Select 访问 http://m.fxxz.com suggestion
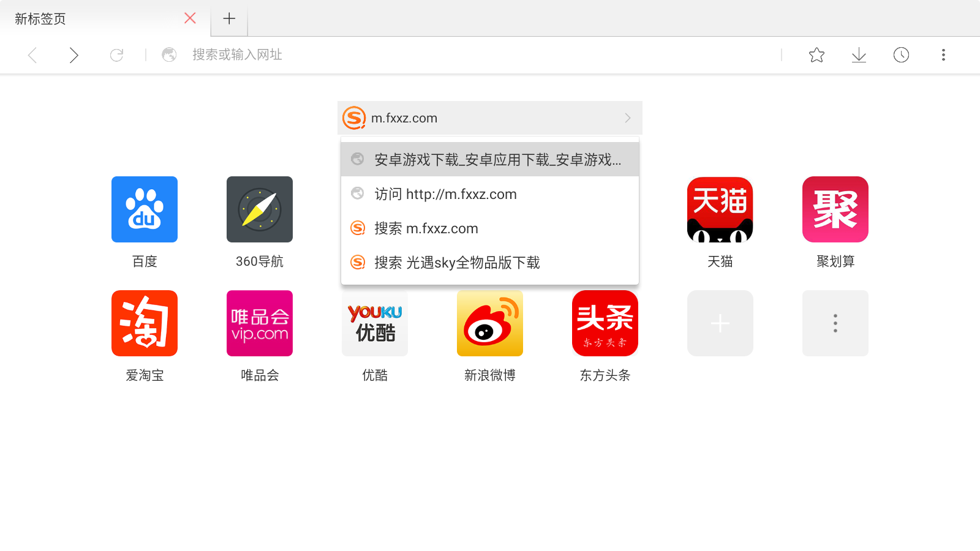Image resolution: width=980 pixels, height=551 pixels. pos(490,193)
